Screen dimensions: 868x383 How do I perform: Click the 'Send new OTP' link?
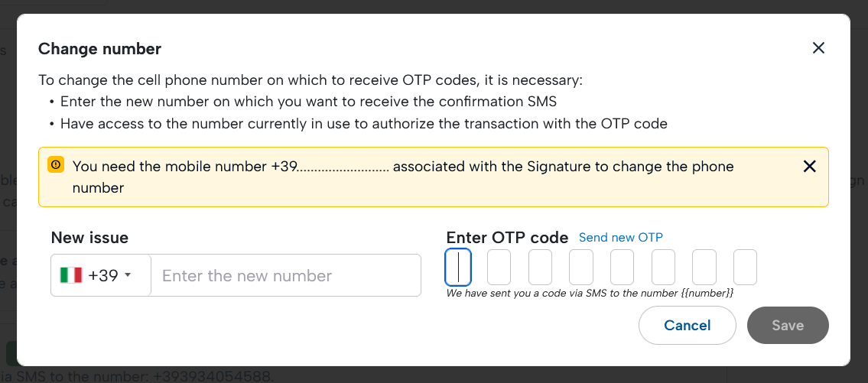pyautogui.click(x=621, y=237)
